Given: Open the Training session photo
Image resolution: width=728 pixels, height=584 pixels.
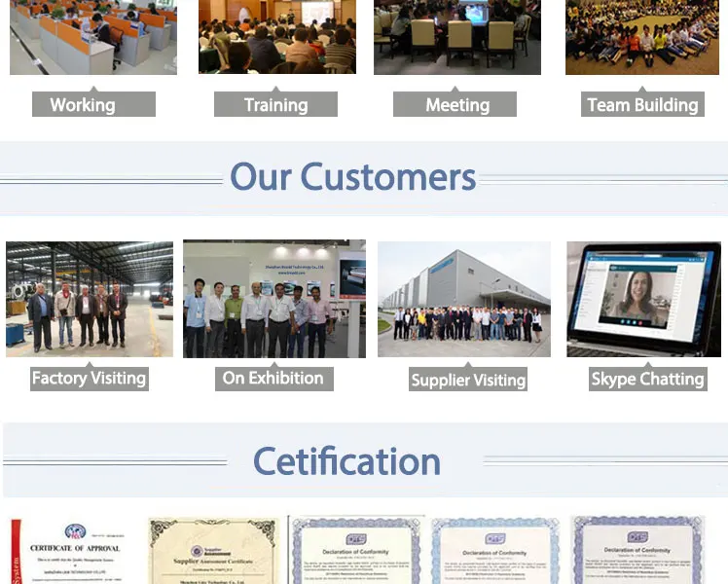Looking at the screenshot, I should coord(277,37).
